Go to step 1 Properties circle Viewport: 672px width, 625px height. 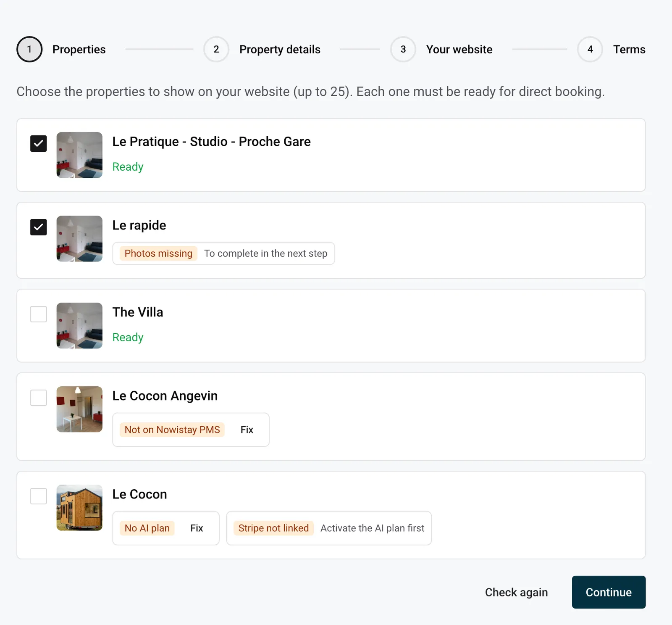tap(29, 49)
